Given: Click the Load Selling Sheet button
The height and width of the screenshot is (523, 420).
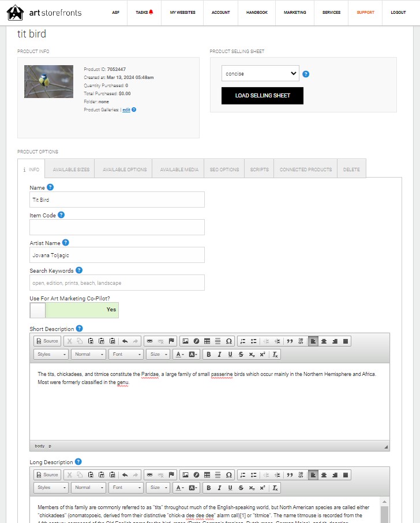Looking at the screenshot, I should click(x=262, y=96).
